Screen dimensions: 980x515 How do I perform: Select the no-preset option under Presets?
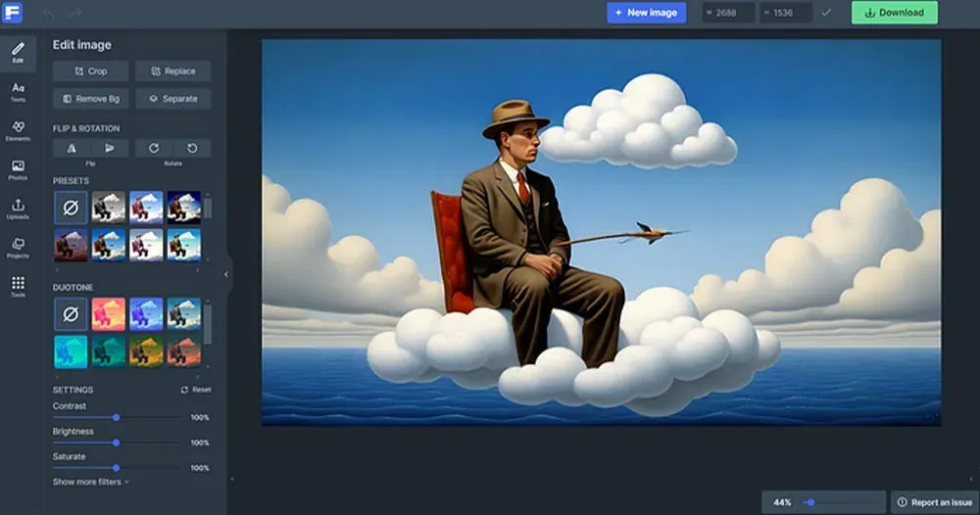71,208
